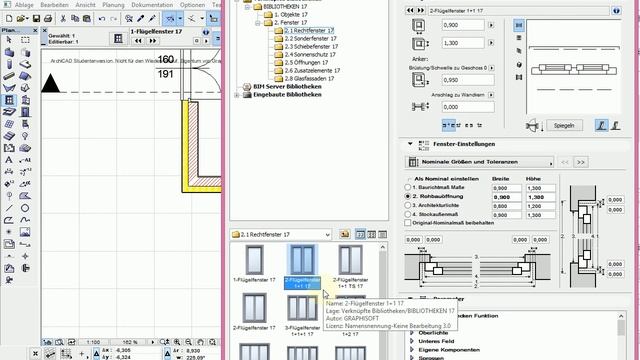Toggle the second flip orientation button
The width and height of the screenshot is (640, 360).
616,125
